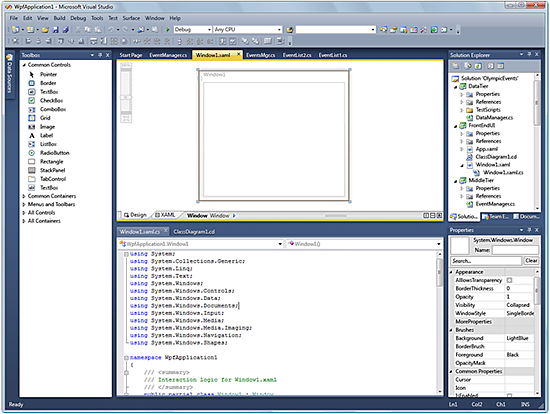Expand the Common Containers group in Toolbox

[24, 196]
